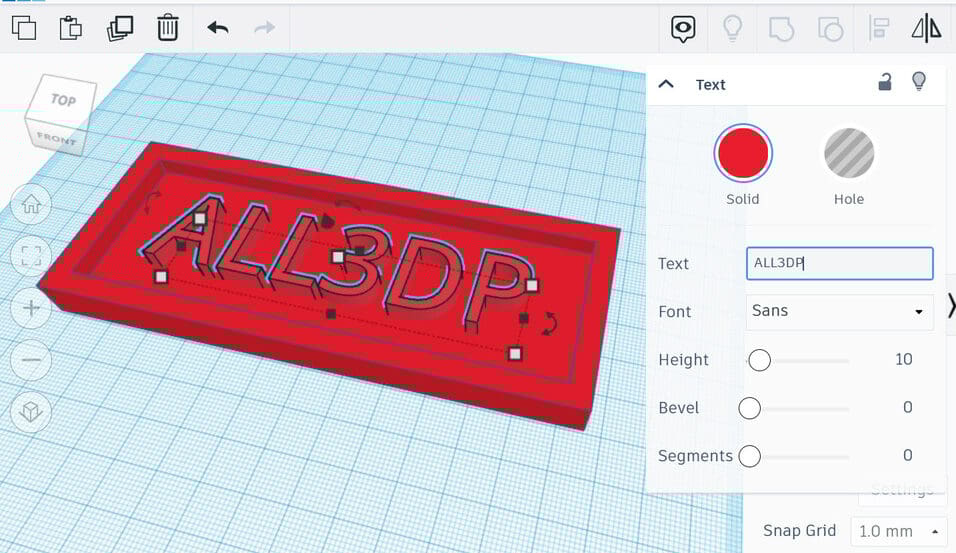The width and height of the screenshot is (956, 553).
Task: Click the Copy icon in toolbar
Action: pos(24,28)
